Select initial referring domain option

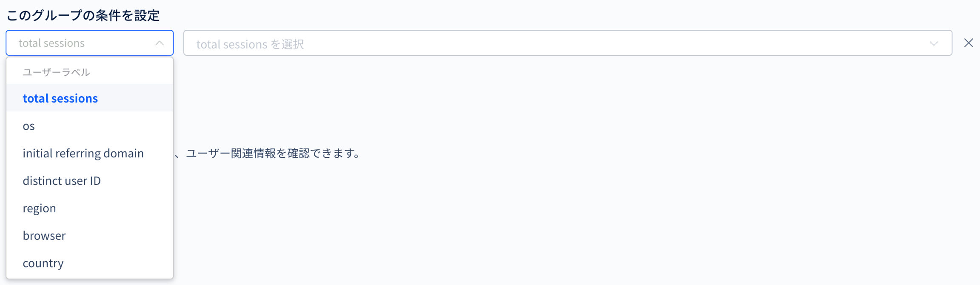(83, 153)
